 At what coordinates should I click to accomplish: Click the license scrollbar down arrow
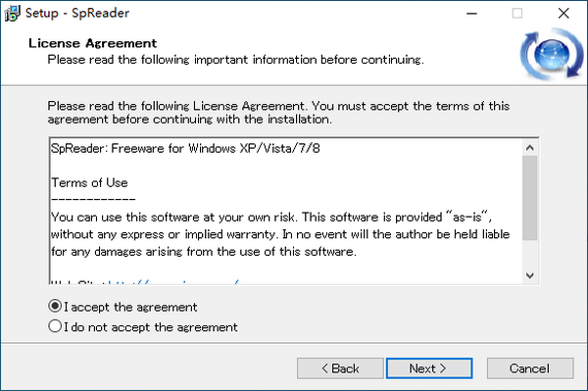(x=530, y=275)
